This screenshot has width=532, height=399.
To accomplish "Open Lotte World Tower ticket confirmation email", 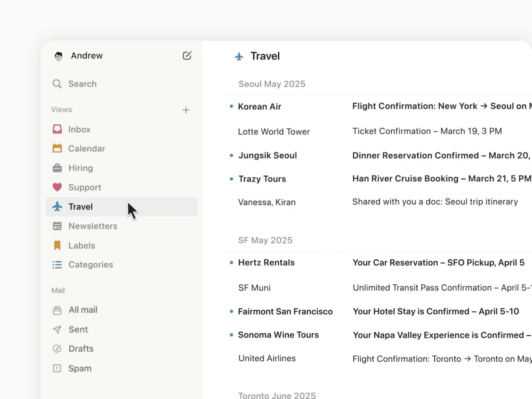I will 378,131.
